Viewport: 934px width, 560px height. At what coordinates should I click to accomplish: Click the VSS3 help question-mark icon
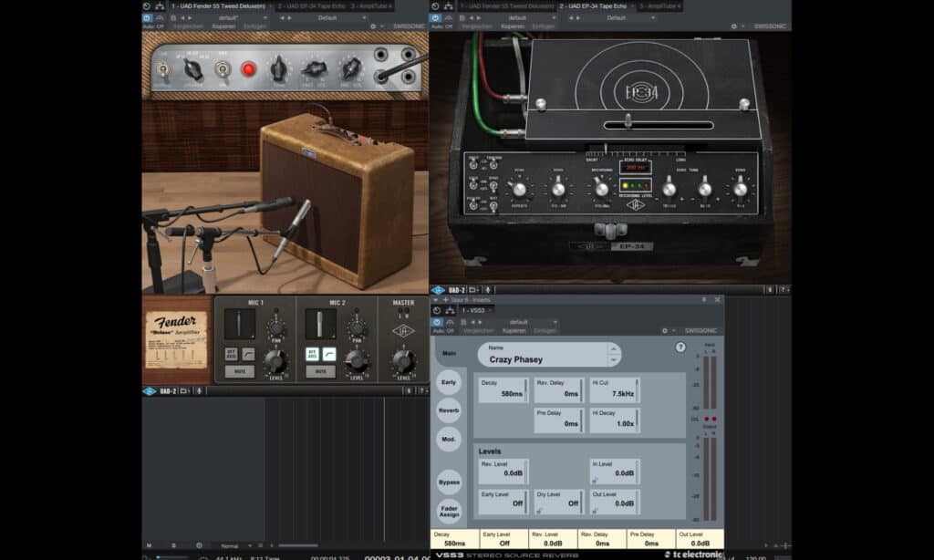pos(680,347)
